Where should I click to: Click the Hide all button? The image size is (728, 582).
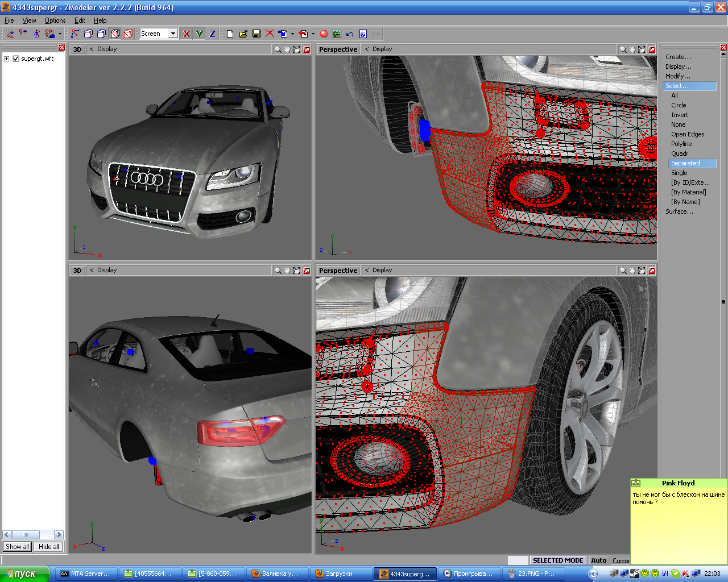49,547
